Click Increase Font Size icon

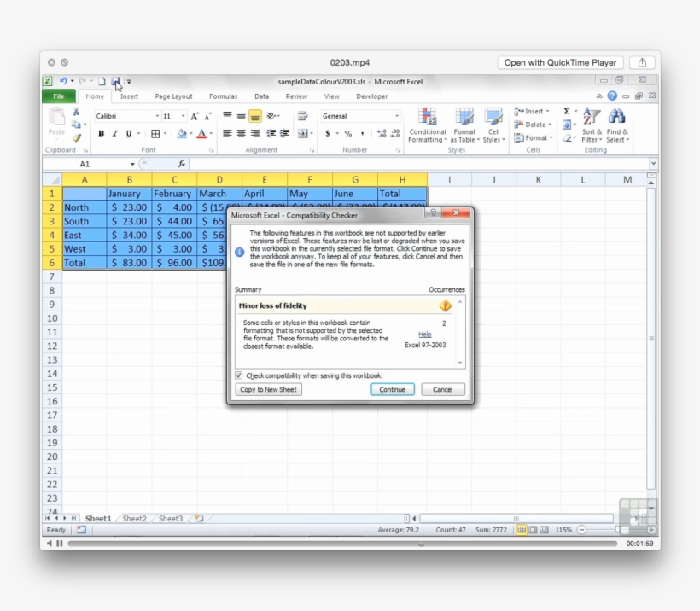click(x=194, y=117)
